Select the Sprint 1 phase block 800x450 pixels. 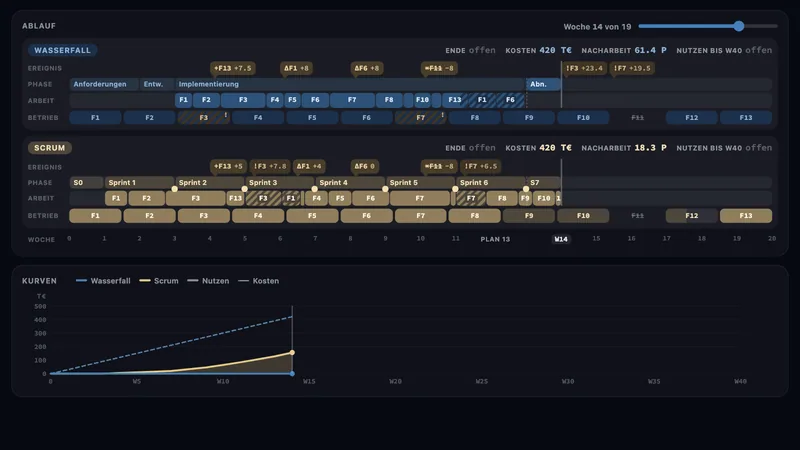(139, 183)
